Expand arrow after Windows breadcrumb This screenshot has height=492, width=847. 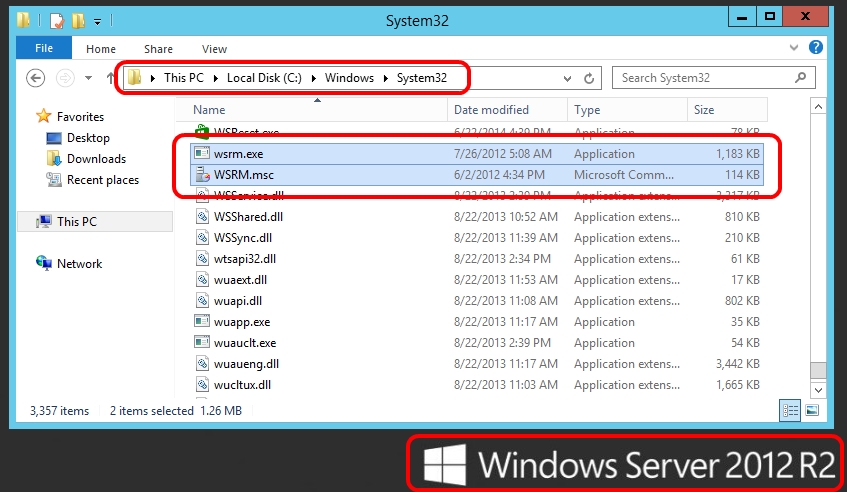[x=386, y=78]
